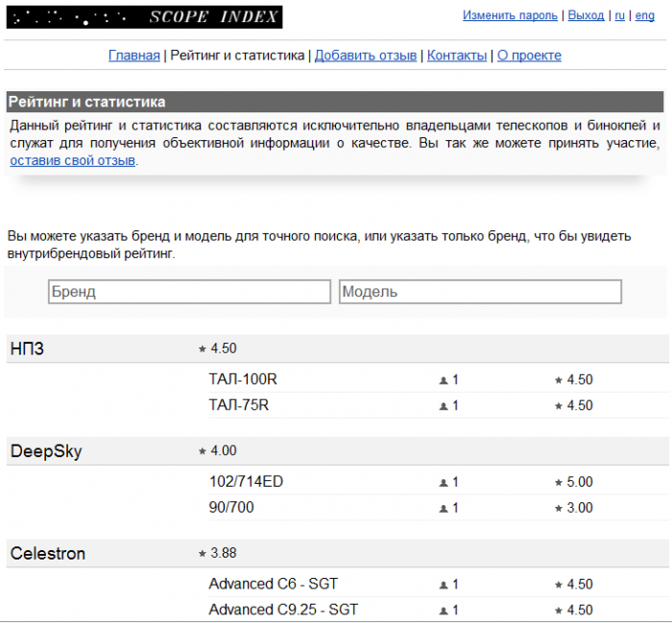The image size is (672, 623).
Task: Open Добавить отзыв page
Action: click(x=366, y=56)
